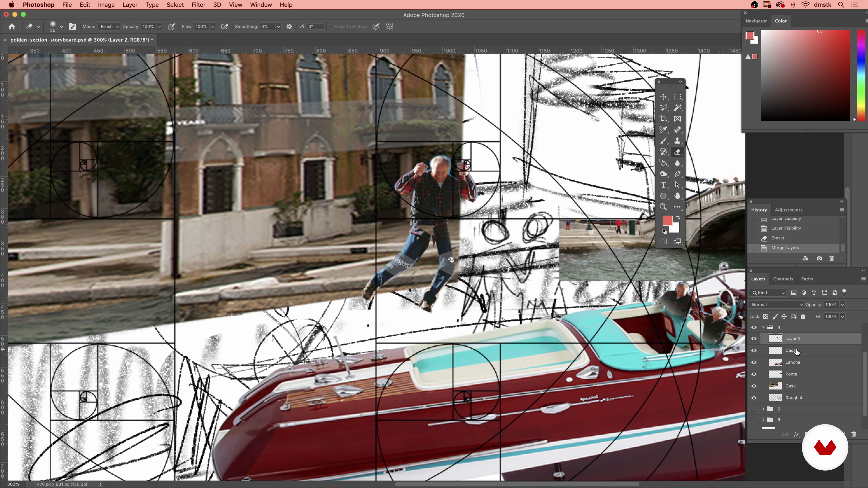Select the Art History Brush tool

pos(663,152)
